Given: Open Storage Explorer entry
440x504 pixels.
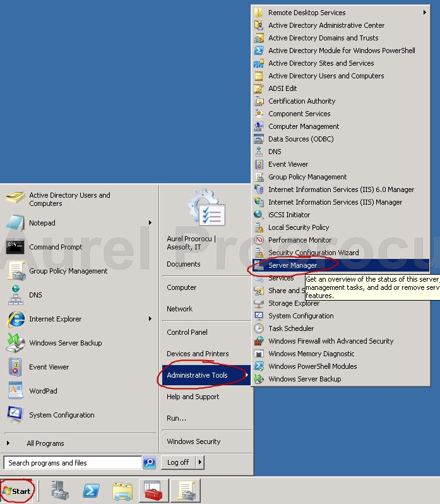Looking at the screenshot, I should coord(341,303).
